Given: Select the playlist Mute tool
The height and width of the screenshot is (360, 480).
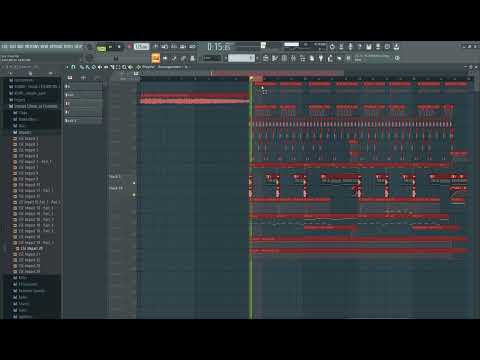Looking at the screenshot, I should (x=100, y=67).
